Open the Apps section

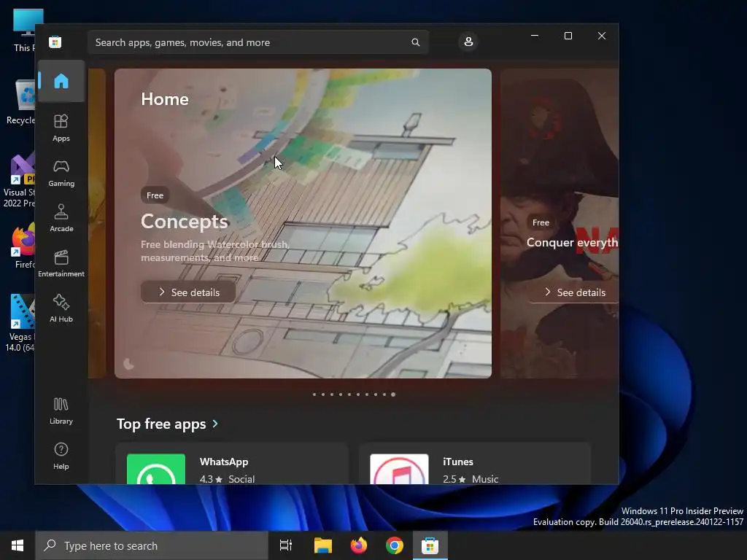coord(61,128)
